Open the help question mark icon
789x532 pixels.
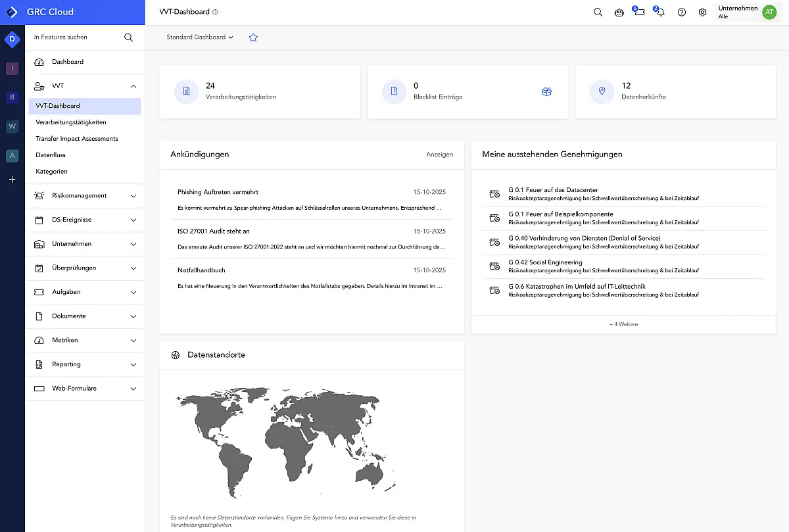pyautogui.click(x=681, y=12)
